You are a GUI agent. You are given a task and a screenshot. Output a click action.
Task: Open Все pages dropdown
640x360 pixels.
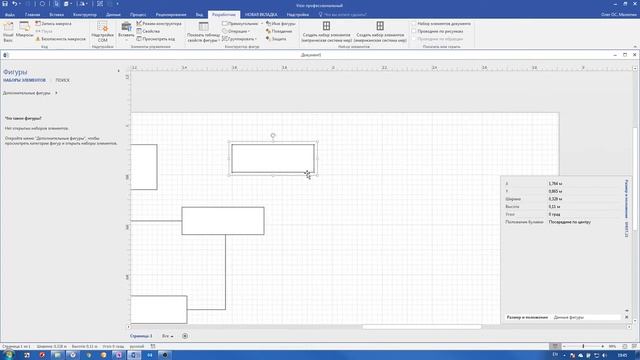tap(168, 336)
